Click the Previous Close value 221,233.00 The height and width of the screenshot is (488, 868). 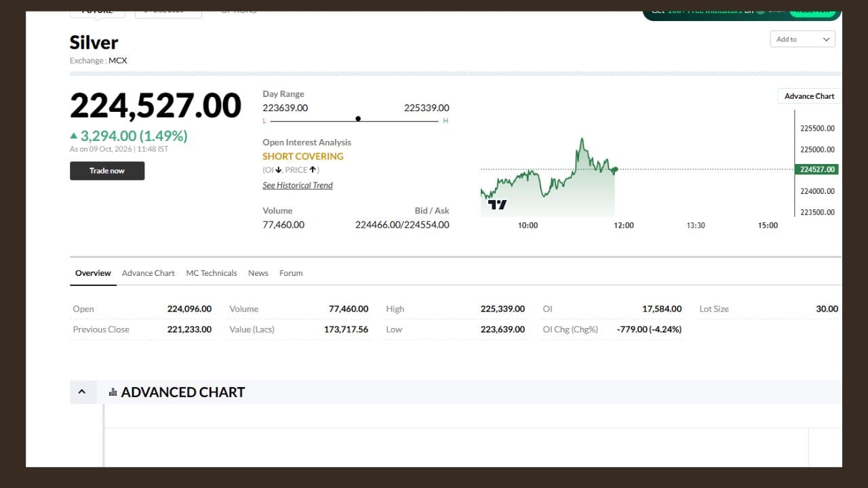[189, 329]
